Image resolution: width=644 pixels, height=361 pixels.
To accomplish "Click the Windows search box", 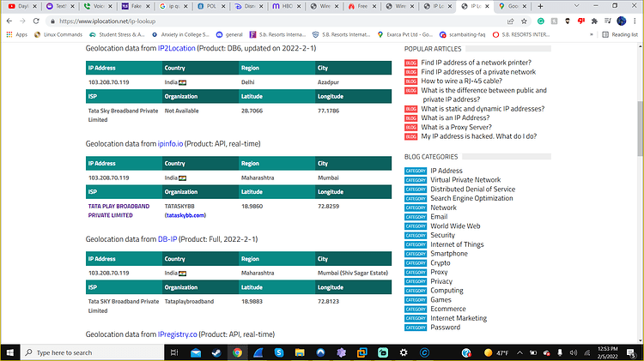I will point(93,352).
